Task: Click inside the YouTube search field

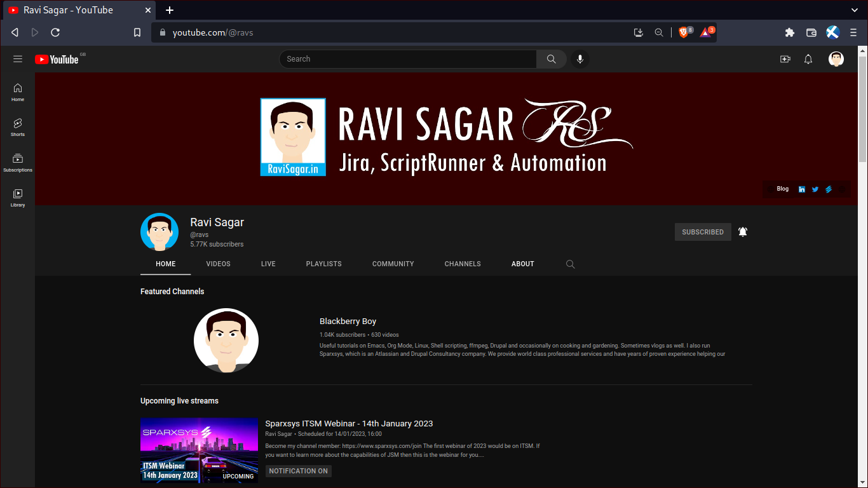Action: [x=408, y=59]
